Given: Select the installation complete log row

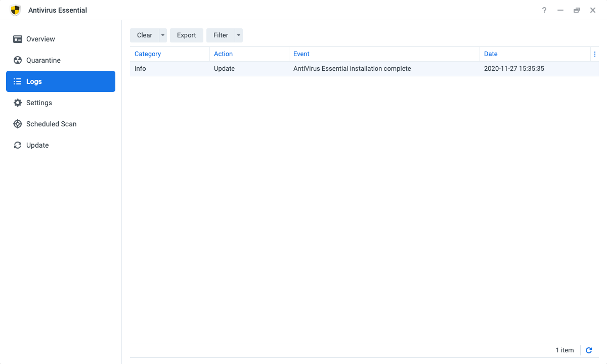Looking at the screenshot, I should click(x=352, y=69).
